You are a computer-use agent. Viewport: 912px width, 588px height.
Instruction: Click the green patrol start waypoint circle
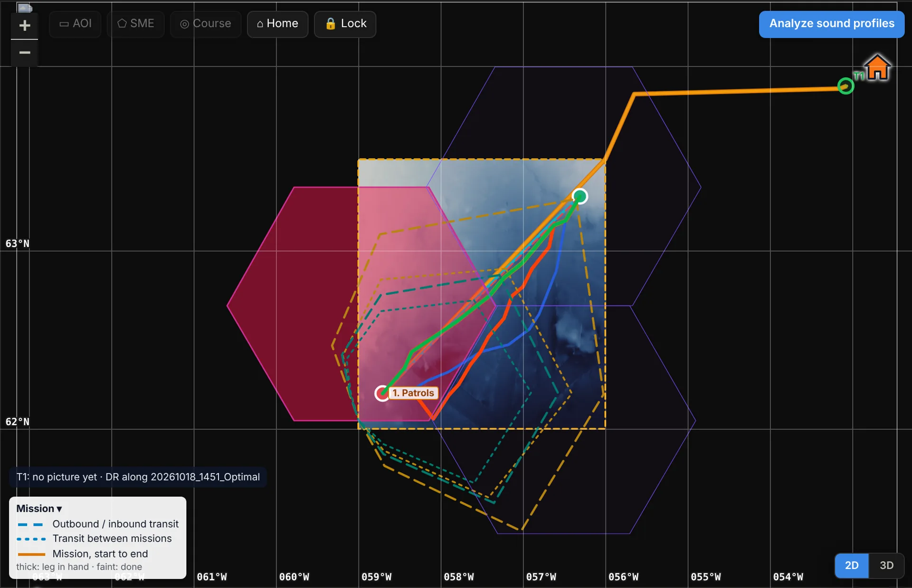[x=579, y=196]
